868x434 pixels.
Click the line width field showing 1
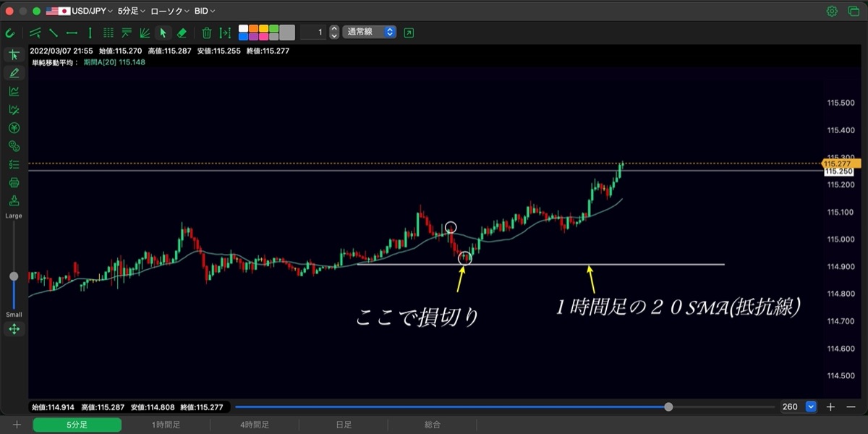313,32
